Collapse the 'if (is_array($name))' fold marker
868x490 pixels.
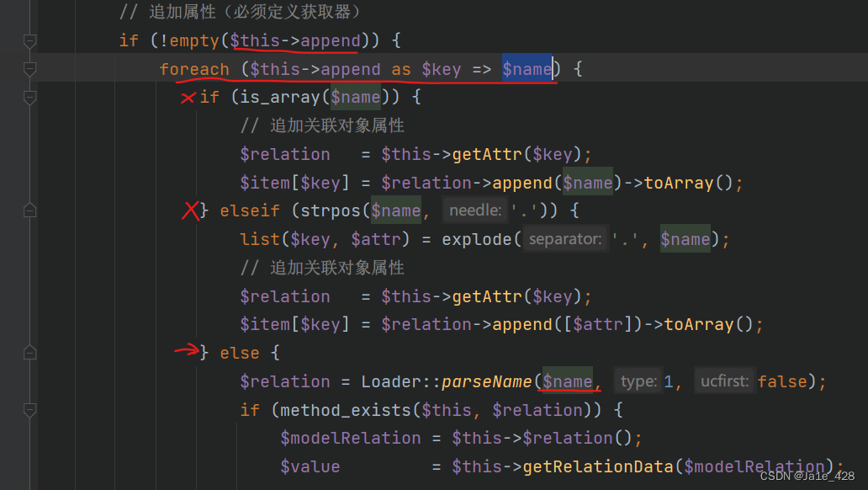coord(30,98)
